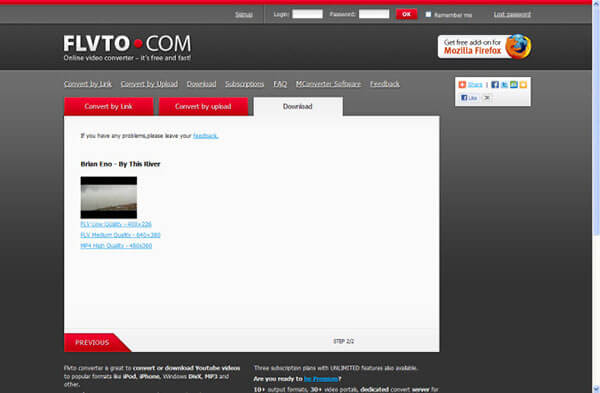Open the Subscriptions menu link
Viewport: 600px width, 393px height.
[245, 84]
